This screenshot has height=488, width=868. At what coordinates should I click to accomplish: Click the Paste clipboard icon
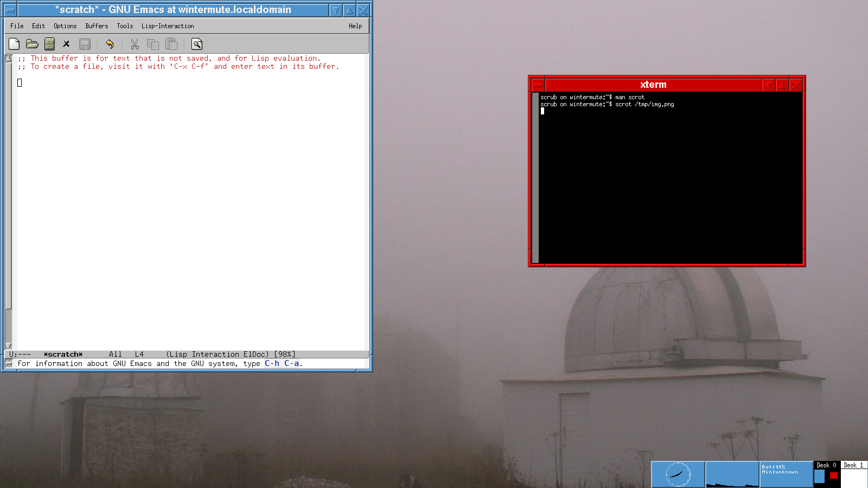(x=171, y=44)
